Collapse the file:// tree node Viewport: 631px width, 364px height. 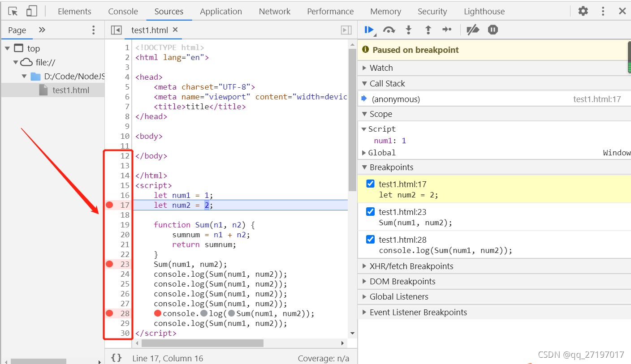coord(16,63)
